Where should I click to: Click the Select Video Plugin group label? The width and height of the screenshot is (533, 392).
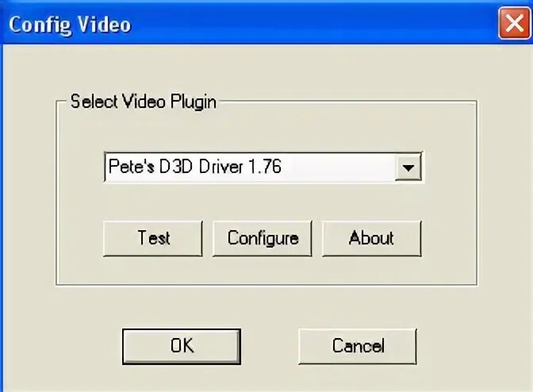143,102
